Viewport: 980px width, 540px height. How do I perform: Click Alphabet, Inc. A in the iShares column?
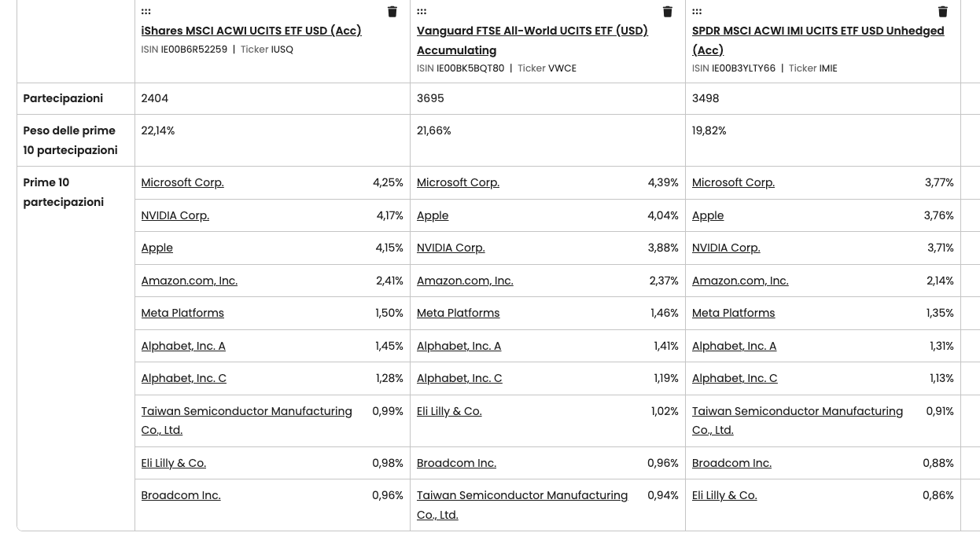tap(182, 346)
